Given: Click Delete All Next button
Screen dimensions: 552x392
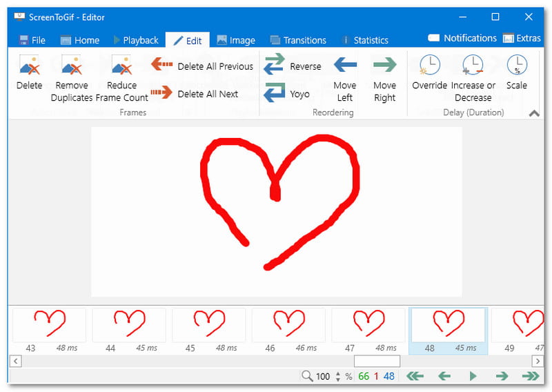Looking at the screenshot, I should 195,94.
